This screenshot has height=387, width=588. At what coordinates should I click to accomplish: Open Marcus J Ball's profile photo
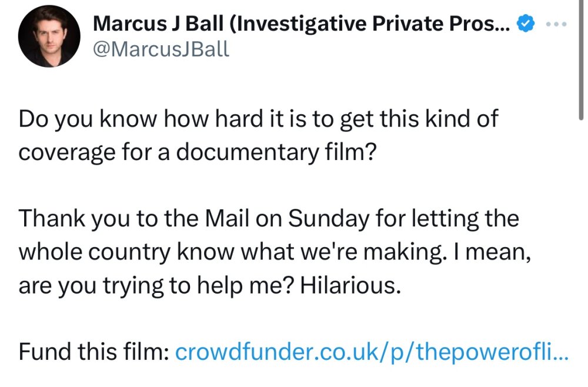click(49, 37)
